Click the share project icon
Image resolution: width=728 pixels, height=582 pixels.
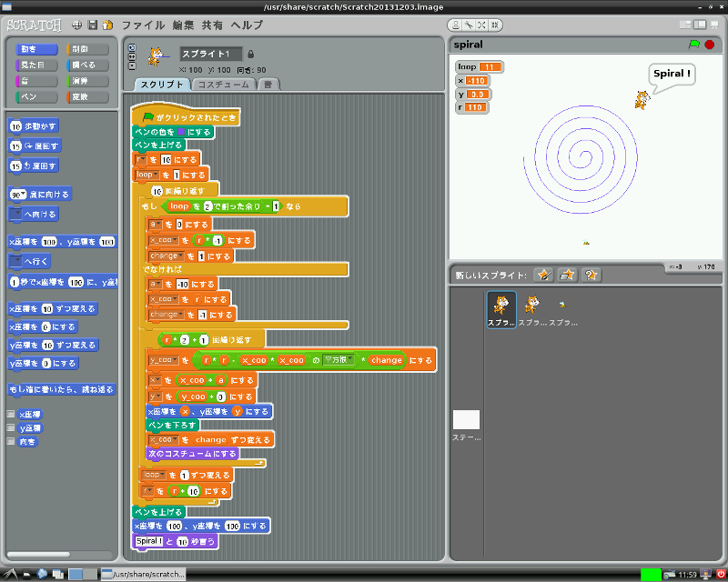[107, 25]
